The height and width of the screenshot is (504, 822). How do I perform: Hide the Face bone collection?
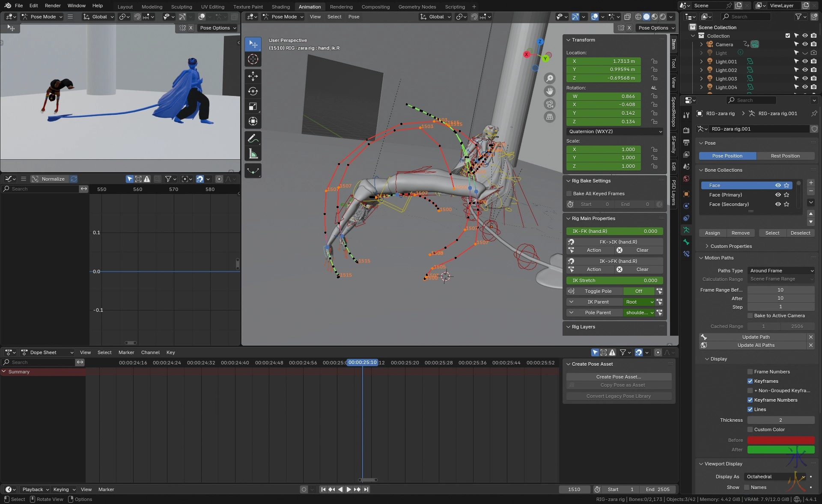pyautogui.click(x=778, y=185)
